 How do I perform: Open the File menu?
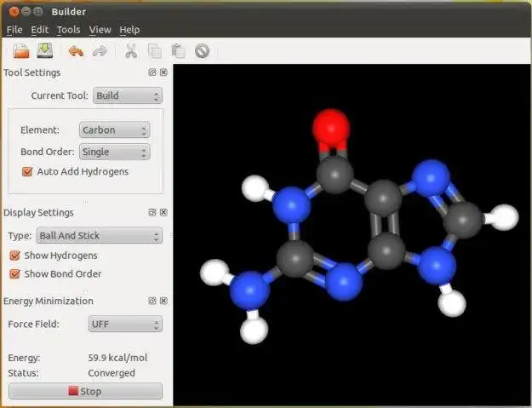(x=14, y=30)
